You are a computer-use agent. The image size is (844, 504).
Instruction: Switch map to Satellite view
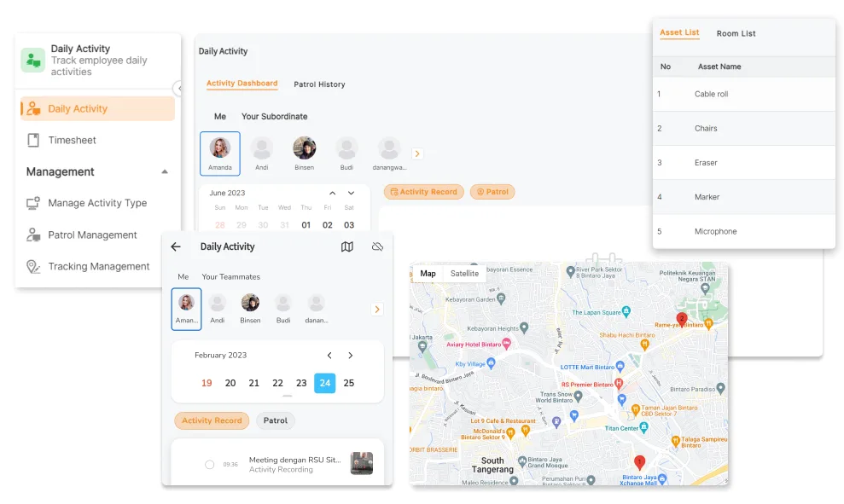point(464,274)
